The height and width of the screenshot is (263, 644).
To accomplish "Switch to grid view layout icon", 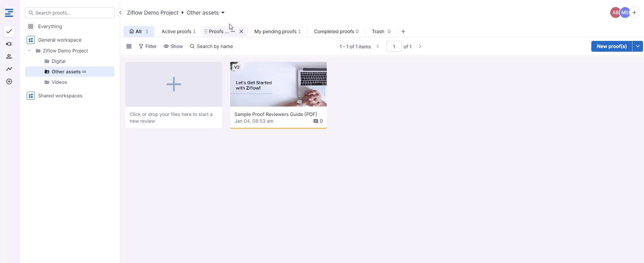I will point(129,46).
